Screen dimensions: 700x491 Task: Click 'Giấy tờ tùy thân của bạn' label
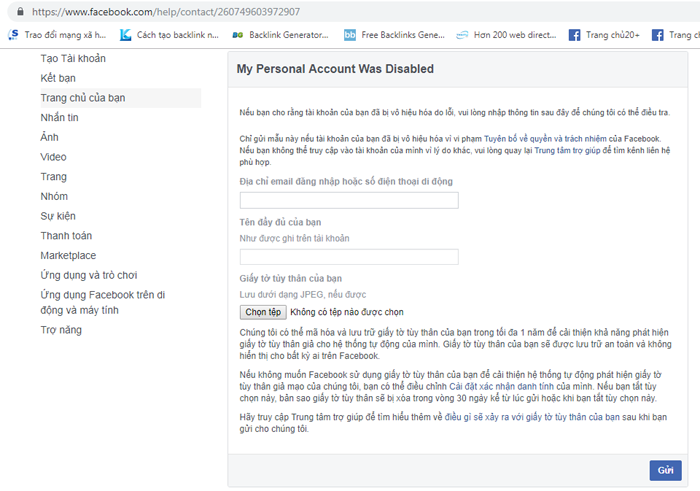point(291,279)
